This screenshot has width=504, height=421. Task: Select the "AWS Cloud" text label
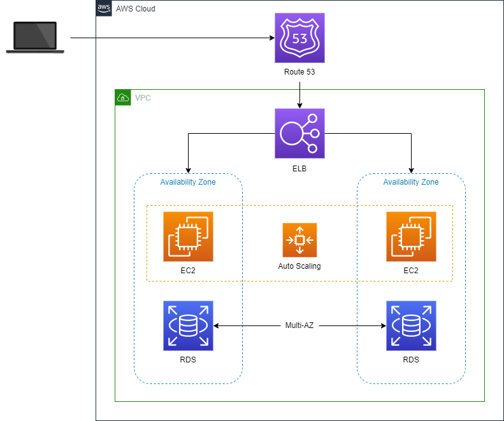135,9
